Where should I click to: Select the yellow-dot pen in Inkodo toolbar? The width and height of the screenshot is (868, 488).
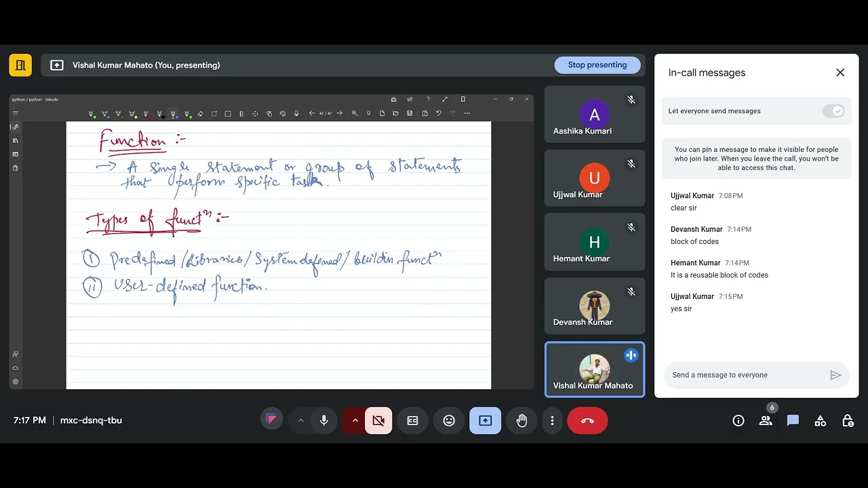pos(132,114)
